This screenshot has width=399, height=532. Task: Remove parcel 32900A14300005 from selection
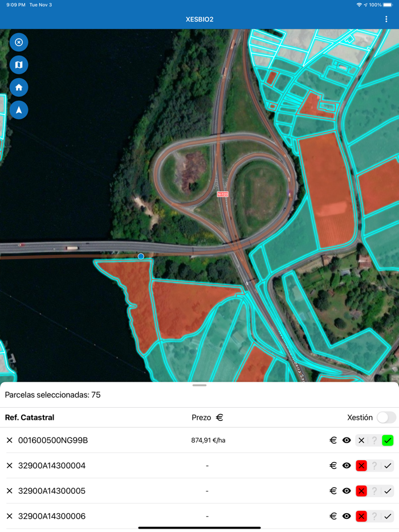(x=10, y=490)
